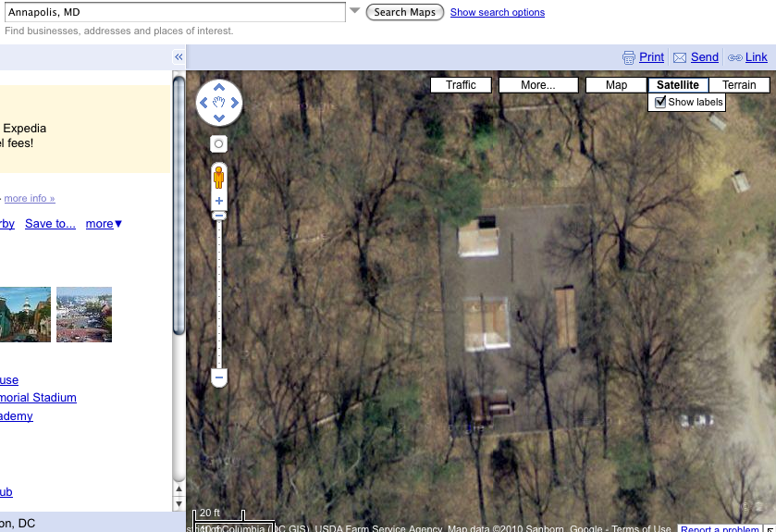Click the Save to... link

point(51,224)
